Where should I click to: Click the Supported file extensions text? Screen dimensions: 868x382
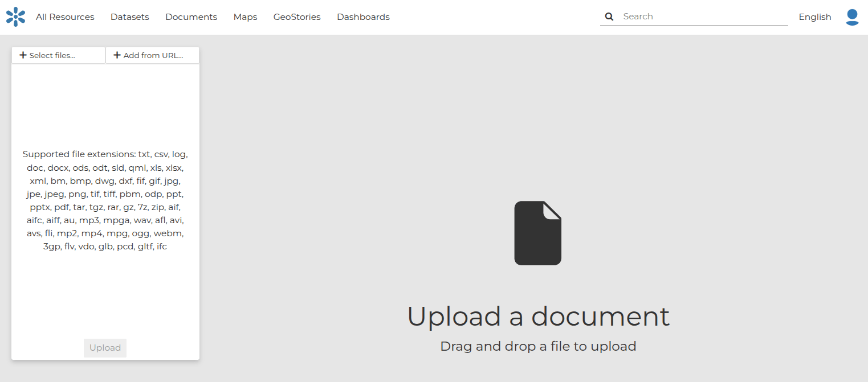[105, 200]
